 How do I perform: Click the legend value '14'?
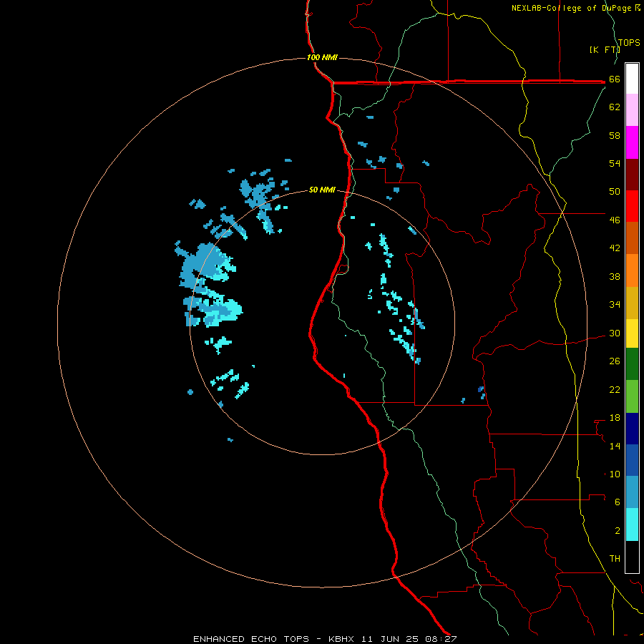615,446
